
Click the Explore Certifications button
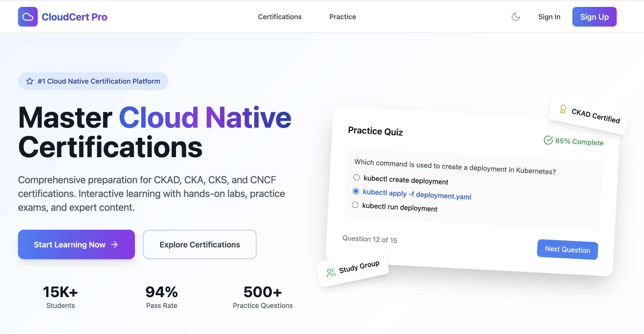pos(199,244)
